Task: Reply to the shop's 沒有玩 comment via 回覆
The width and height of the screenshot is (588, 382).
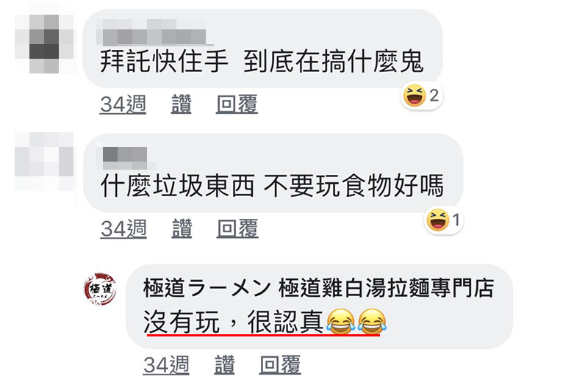Action: (x=280, y=365)
